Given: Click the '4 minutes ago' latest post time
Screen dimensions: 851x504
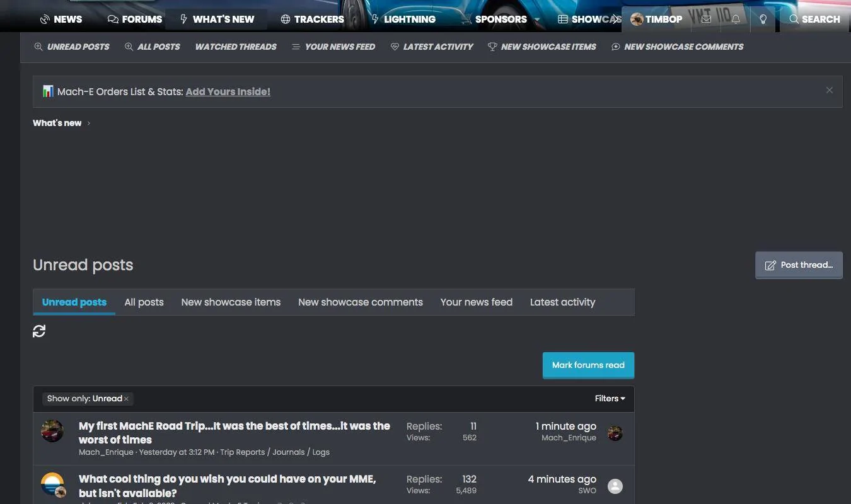Looking at the screenshot, I should click(x=562, y=479).
